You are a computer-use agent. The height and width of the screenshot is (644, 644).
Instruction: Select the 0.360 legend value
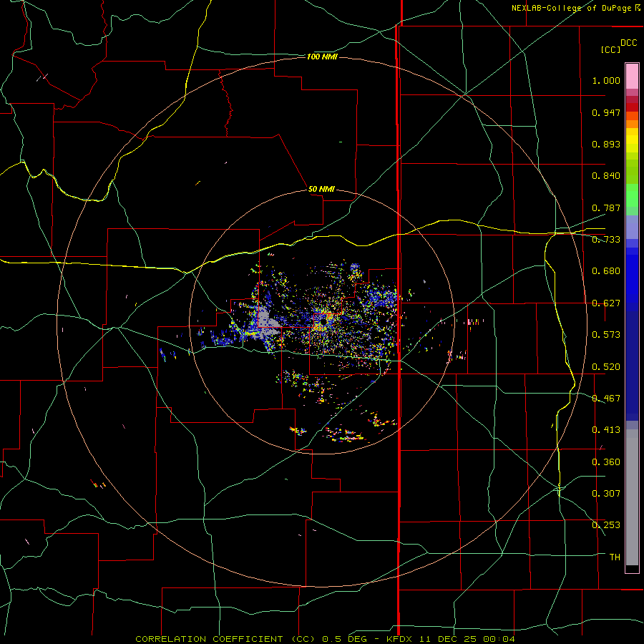pyautogui.click(x=606, y=462)
